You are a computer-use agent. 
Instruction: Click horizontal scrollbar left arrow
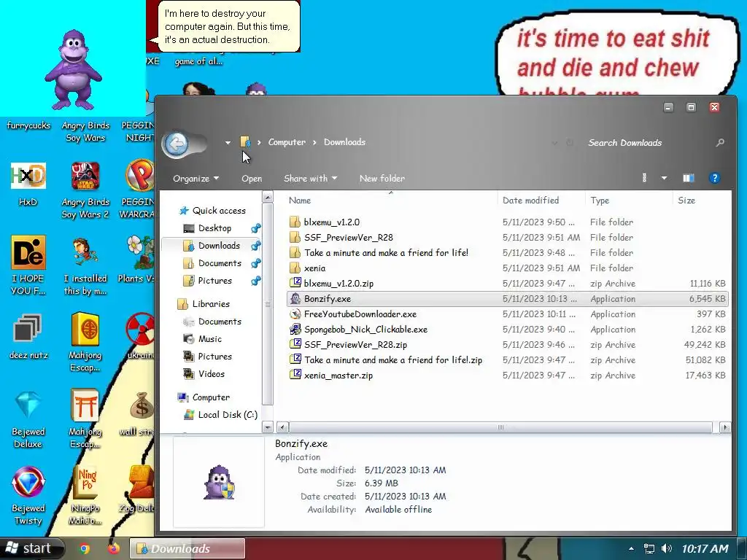click(x=282, y=427)
